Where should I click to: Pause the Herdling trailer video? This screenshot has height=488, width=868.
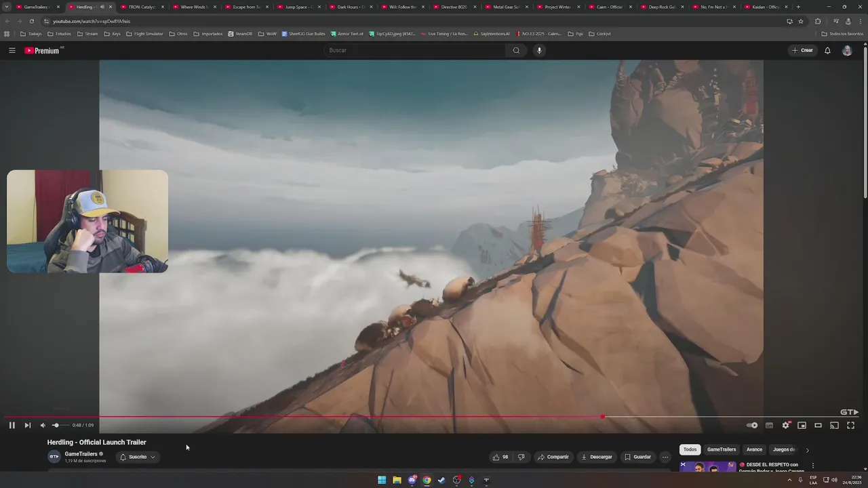click(x=12, y=426)
